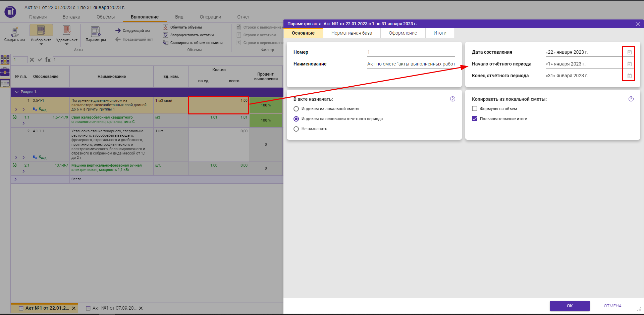Go to Следующий акт arrow
This screenshot has width=644, height=315.
[118, 31]
